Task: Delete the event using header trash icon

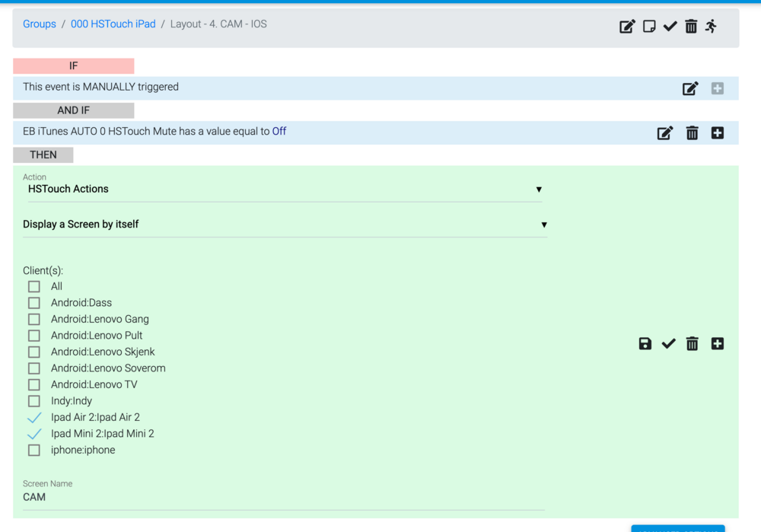Action: [x=691, y=27]
